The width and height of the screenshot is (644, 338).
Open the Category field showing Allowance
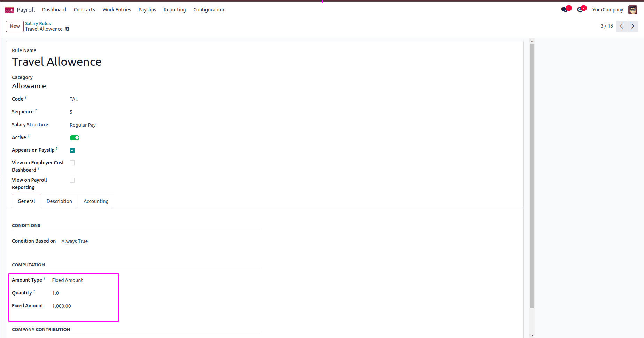click(x=29, y=86)
